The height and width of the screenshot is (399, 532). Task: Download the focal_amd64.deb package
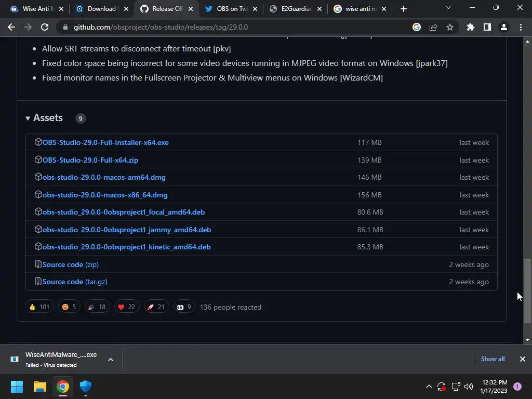pos(124,212)
